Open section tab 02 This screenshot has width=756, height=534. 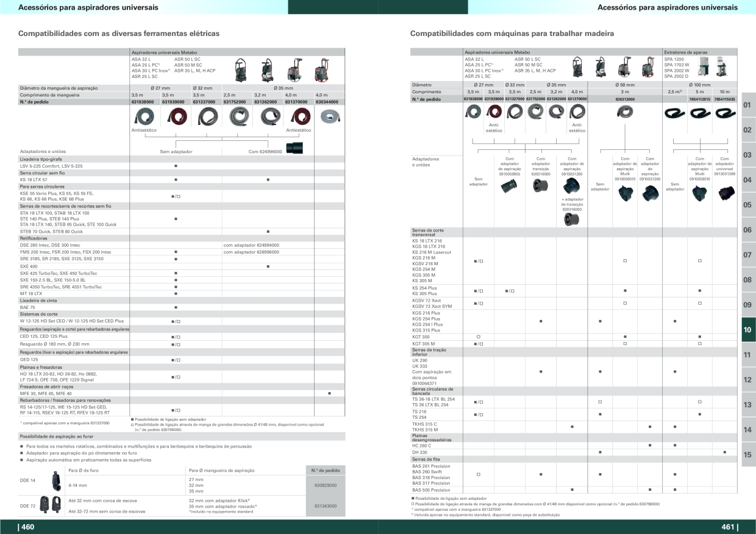coord(747,130)
